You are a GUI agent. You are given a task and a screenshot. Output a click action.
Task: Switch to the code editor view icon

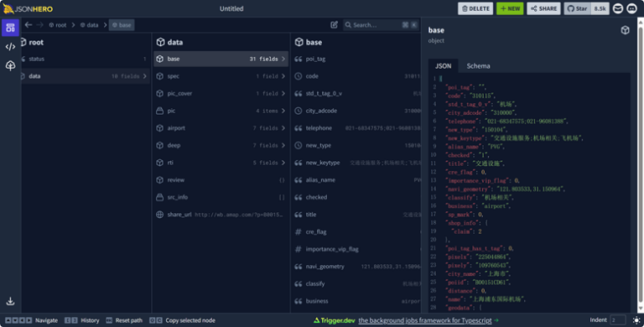[x=10, y=47]
